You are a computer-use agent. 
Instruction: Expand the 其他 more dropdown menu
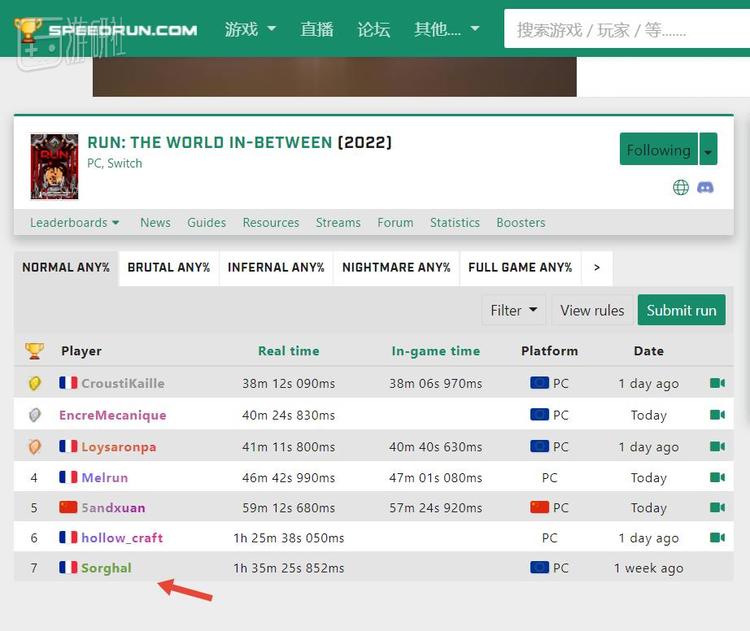[447, 29]
